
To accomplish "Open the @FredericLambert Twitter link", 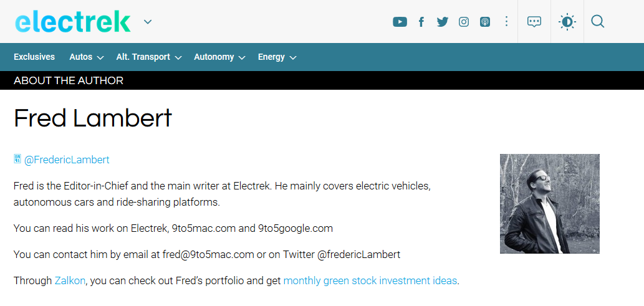I will (x=67, y=160).
